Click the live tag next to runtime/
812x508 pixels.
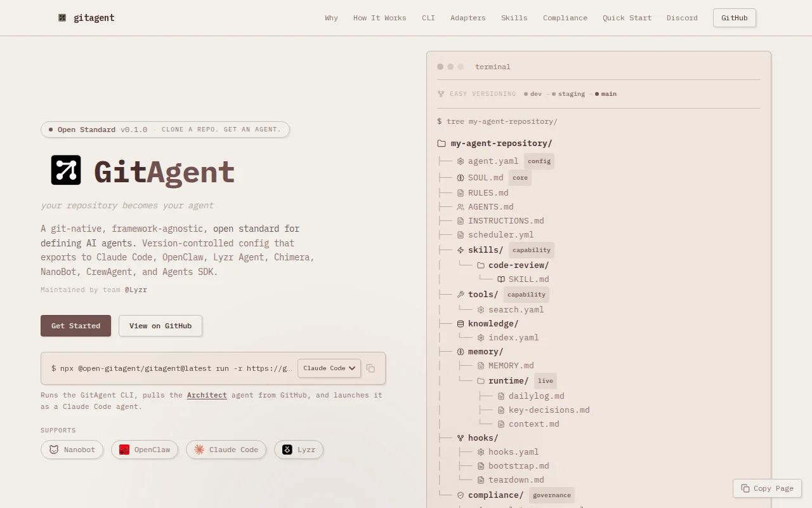click(x=546, y=381)
